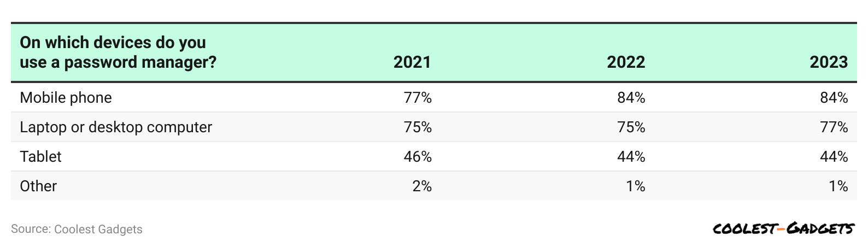Viewport: 868px width, 247px height.
Task: Select the Tablet row label
Action: point(40,157)
